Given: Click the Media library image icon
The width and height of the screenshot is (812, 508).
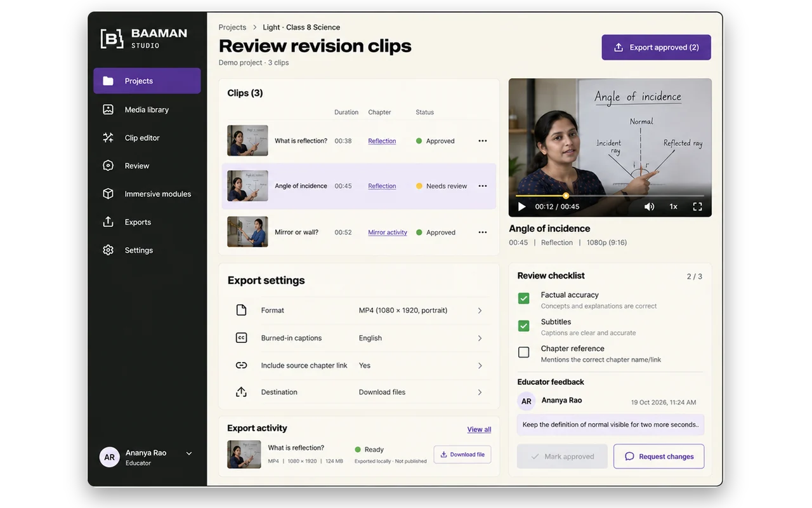Looking at the screenshot, I should (x=108, y=109).
